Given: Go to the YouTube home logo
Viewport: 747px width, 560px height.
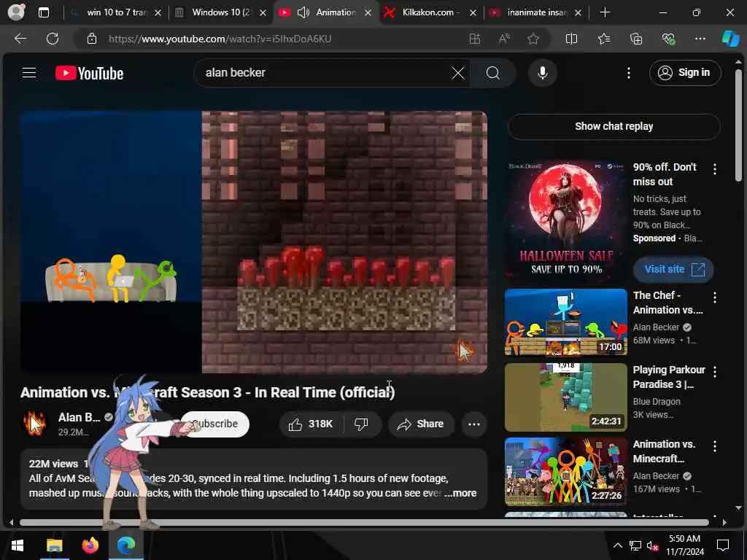Looking at the screenshot, I should click(x=89, y=73).
